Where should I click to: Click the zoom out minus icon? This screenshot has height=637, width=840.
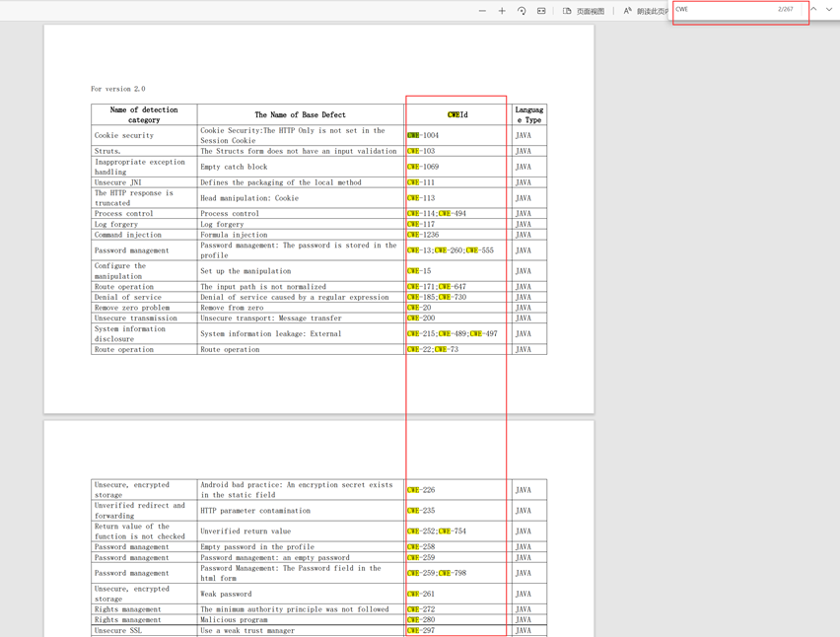(x=482, y=11)
